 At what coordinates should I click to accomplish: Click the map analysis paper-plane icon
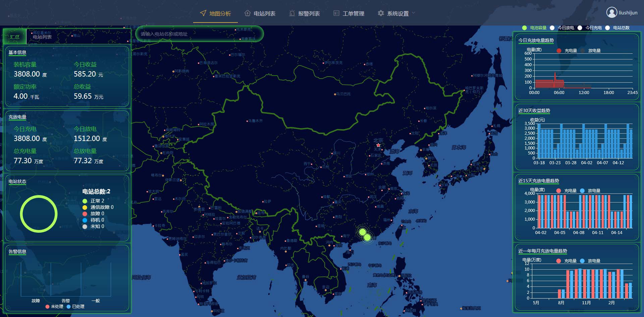[x=203, y=13]
